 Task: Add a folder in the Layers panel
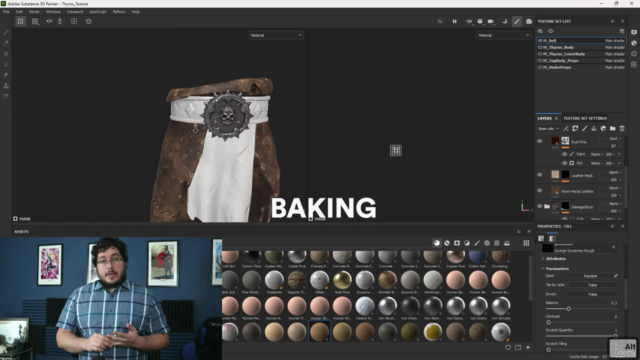point(613,129)
